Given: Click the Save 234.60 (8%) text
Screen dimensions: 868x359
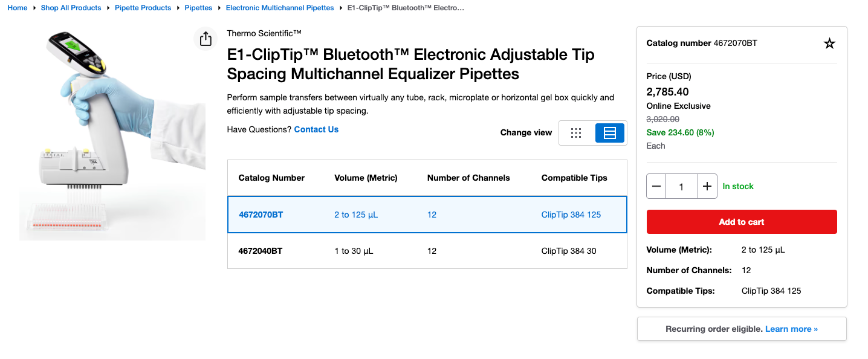Looking at the screenshot, I should [681, 132].
